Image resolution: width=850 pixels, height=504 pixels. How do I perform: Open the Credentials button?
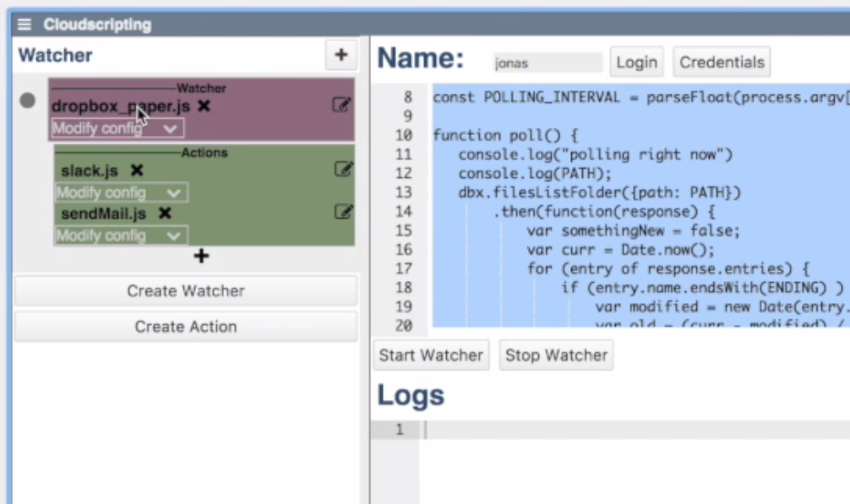coord(722,62)
